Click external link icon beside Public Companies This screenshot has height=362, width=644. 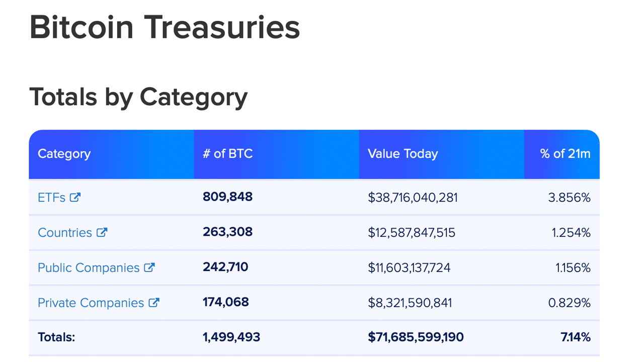(149, 267)
